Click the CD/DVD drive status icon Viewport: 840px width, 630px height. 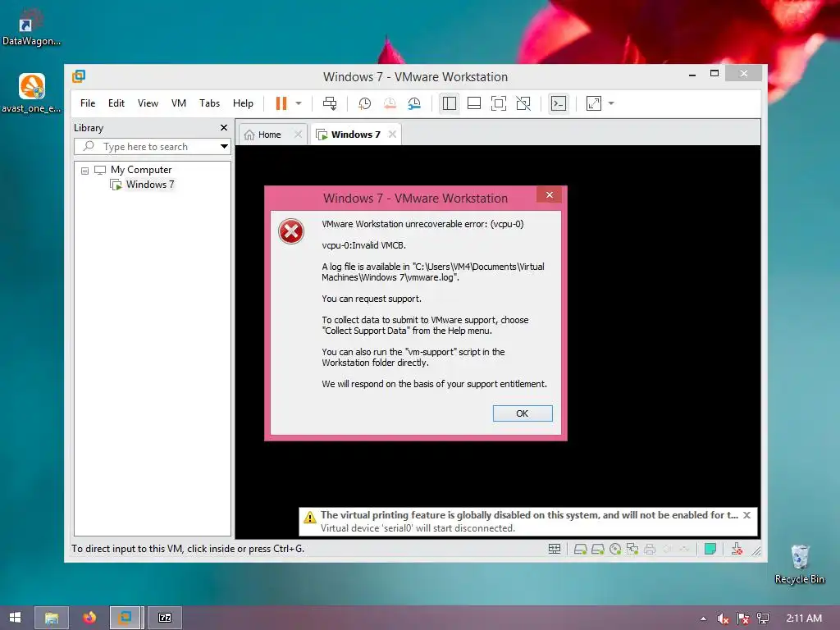click(615, 549)
